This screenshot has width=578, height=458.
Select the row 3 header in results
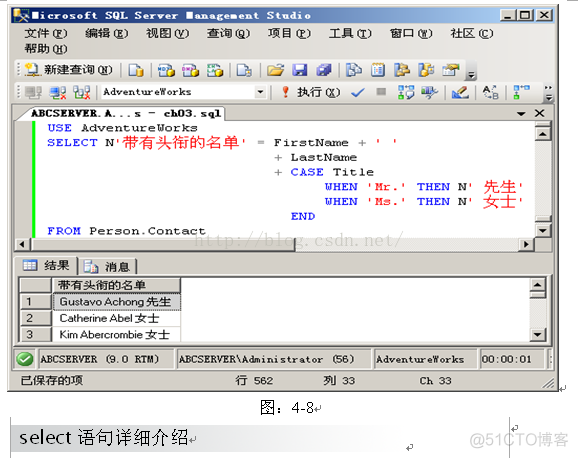point(35,334)
